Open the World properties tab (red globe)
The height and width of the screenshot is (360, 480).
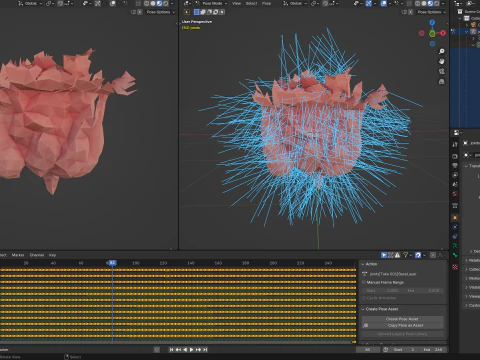pos(455,194)
